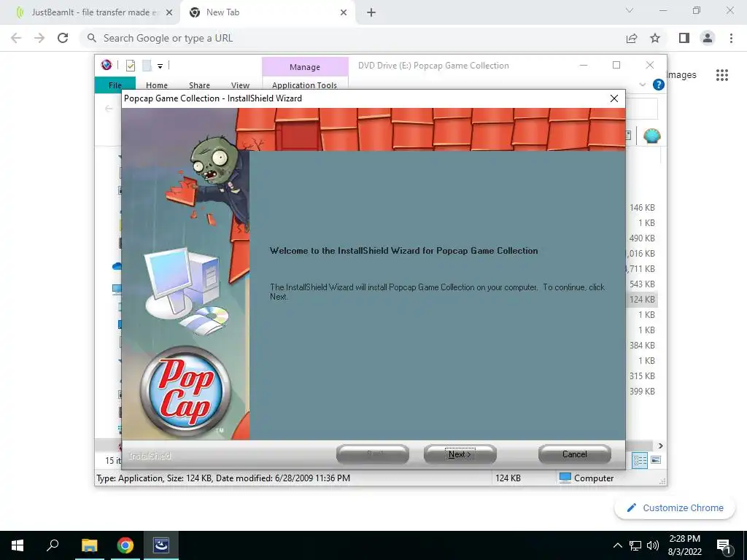Click Next in the InstallShield Wizard

[x=460, y=454]
